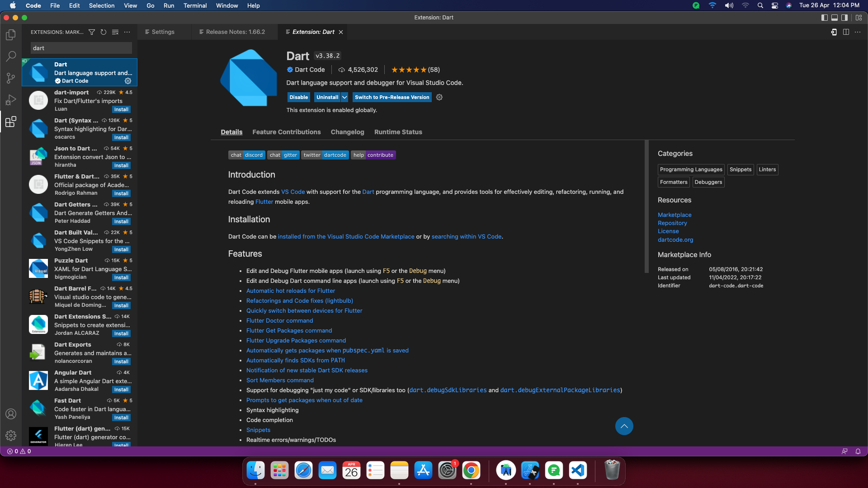Open the Flutter Doctor command link
Viewport: 868px width, 488px height.
coord(279,320)
